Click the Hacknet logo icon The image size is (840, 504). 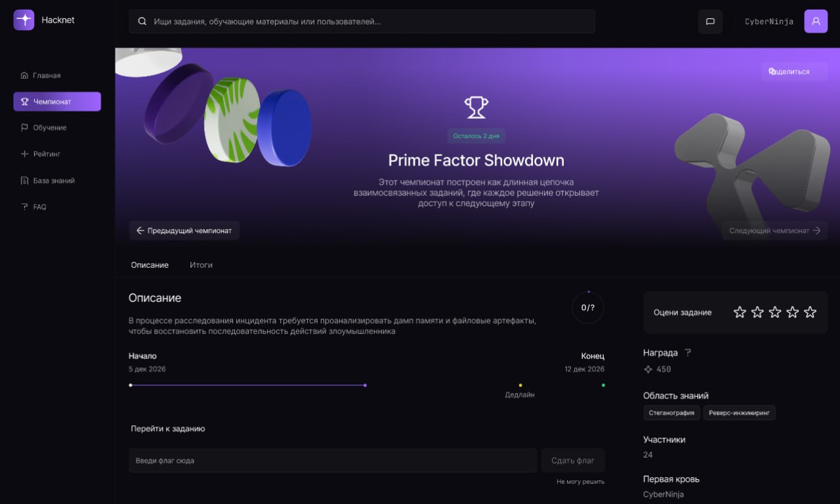24,20
